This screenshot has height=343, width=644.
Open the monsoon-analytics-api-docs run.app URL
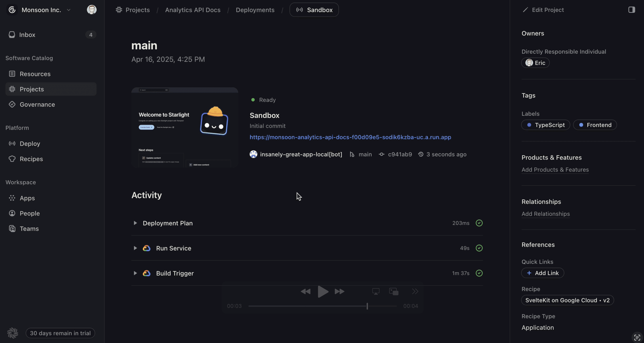[350, 137]
